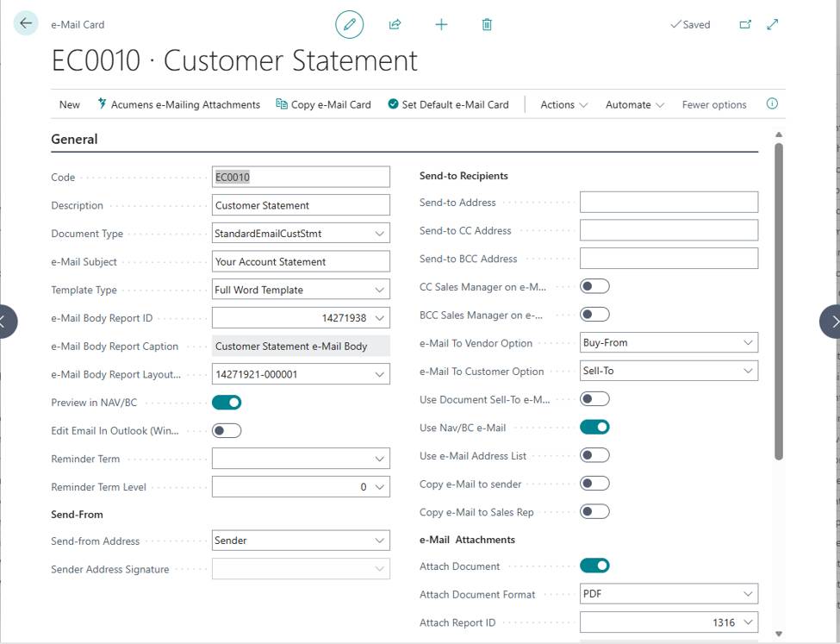Open e-Mail Body Report ID lookup
Screen dimensions: 840x644
[379, 318]
